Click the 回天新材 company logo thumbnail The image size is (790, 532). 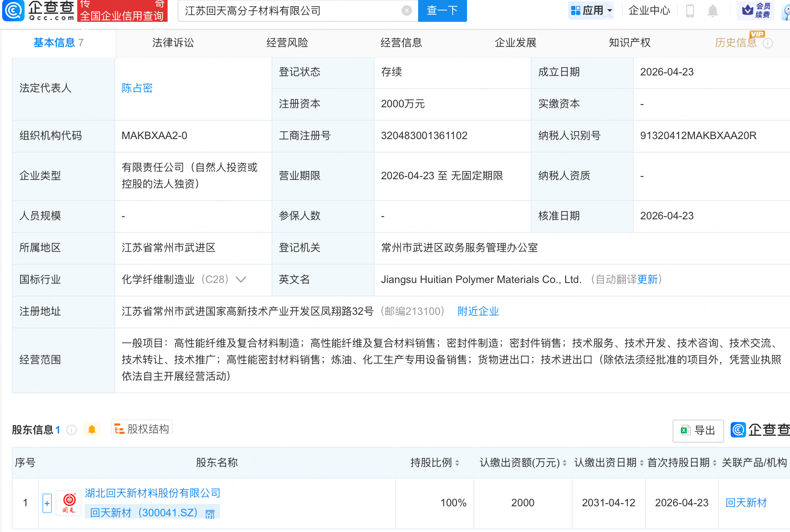(68, 502)
